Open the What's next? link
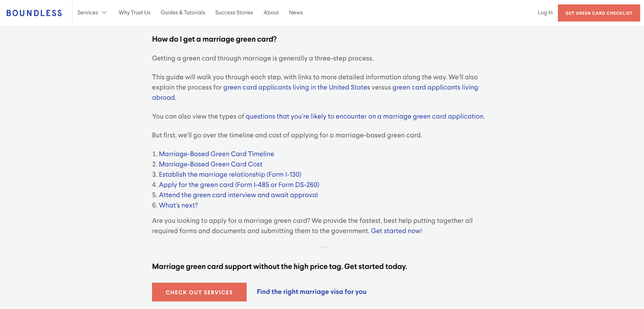 178,205
